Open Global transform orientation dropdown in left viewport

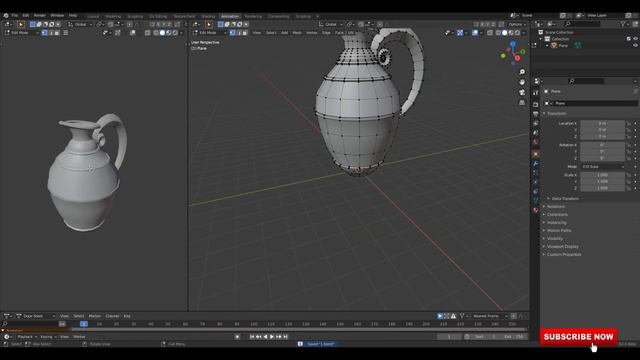tap(80, 24)
